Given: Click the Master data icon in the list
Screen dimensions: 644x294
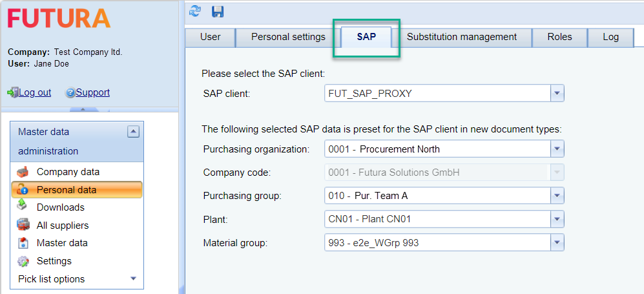Looking at the screenshot, I should (23, 243).
